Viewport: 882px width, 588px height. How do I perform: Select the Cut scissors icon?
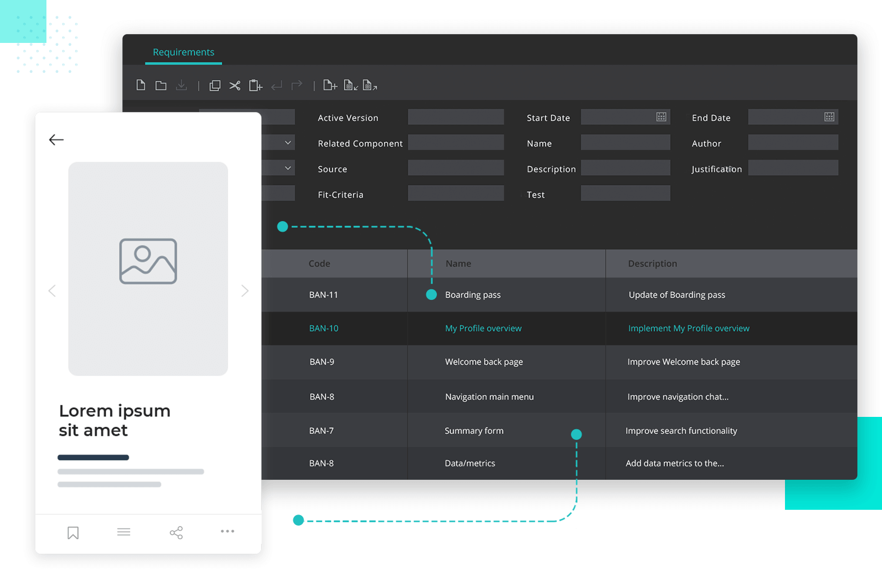tap(235, 86)
